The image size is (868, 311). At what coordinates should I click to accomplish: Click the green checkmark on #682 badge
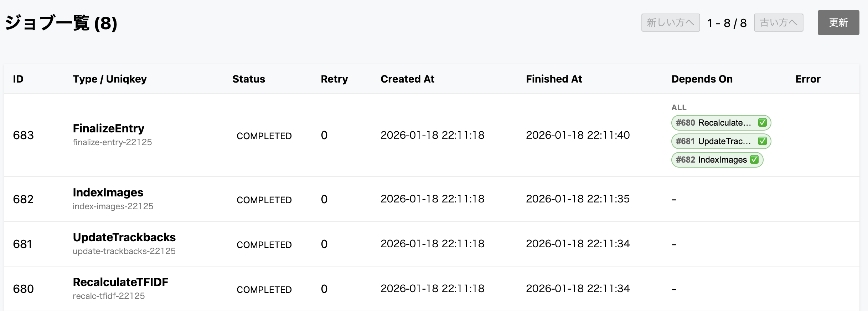click(x=754, y=160)
